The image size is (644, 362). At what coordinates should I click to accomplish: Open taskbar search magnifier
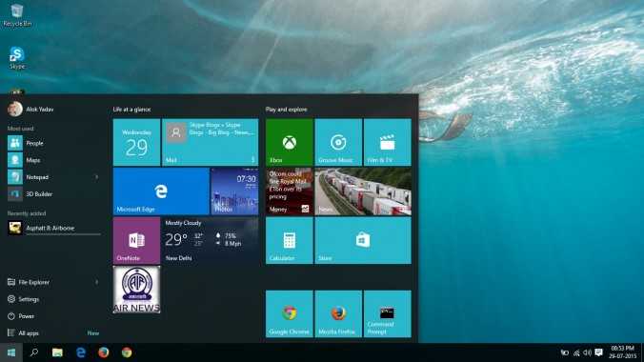[34, 352]
